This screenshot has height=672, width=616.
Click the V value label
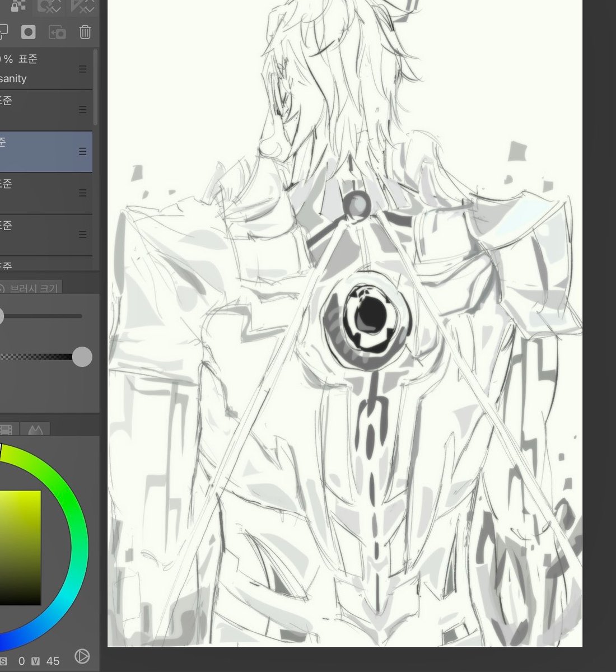click(x=35, y=661)
